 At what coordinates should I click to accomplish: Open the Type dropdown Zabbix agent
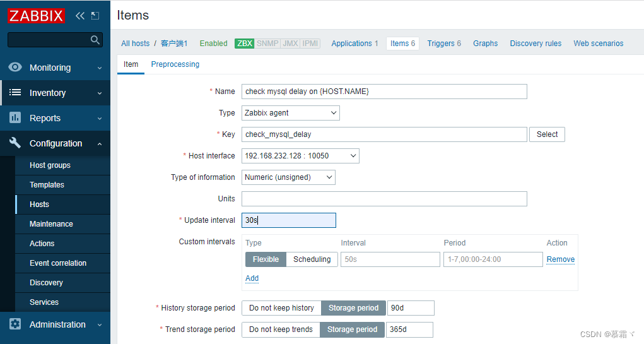point(290,113)
